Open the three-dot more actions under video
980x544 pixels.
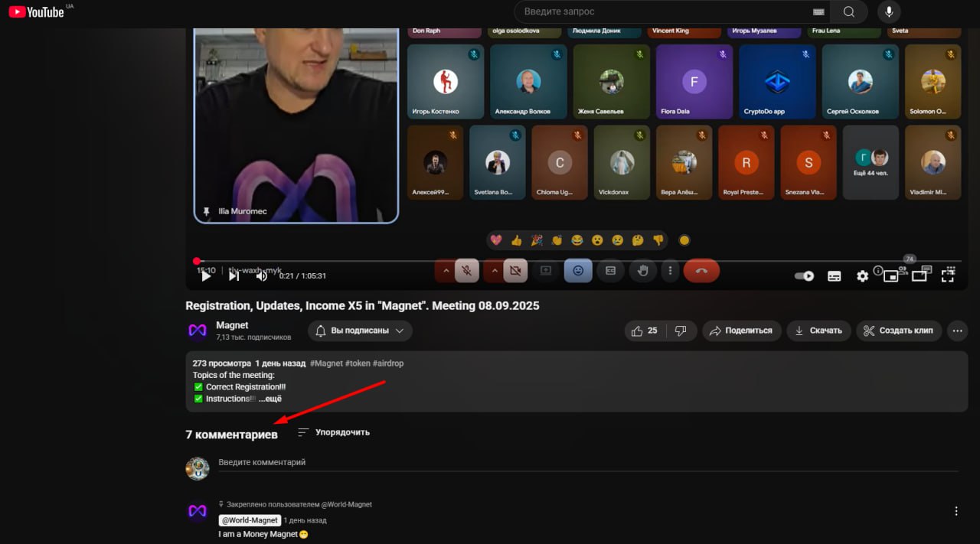point(957,331)
